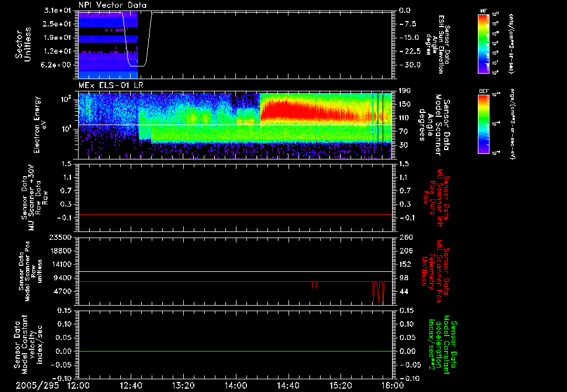The height and width of the screenshot is (392, 567).
Task: Click the '16:00' time axis label
Action: point(393,385)
